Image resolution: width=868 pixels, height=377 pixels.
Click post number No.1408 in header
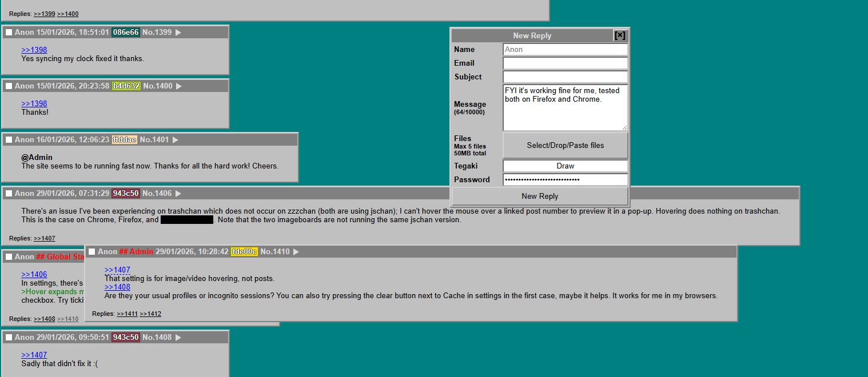click(x=157, y=338)
